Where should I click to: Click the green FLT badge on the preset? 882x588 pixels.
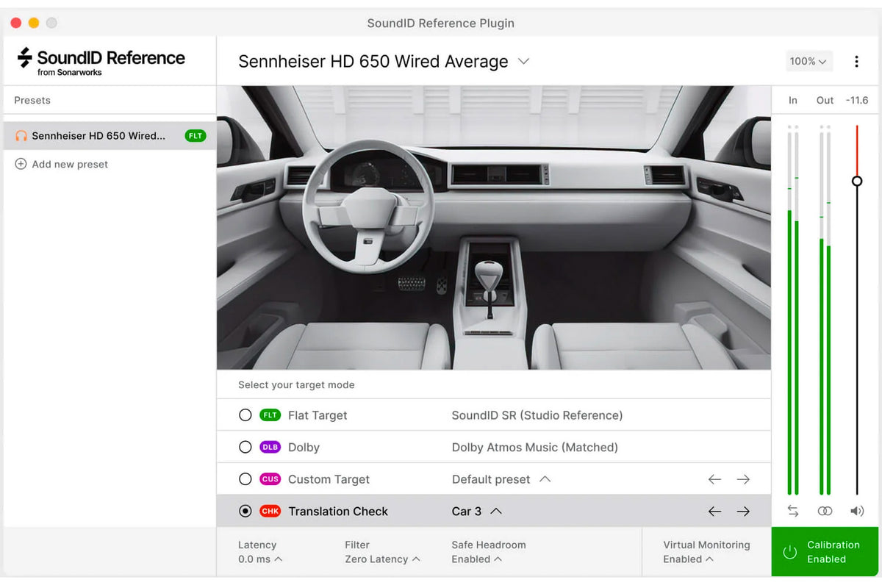coord(196,136)
